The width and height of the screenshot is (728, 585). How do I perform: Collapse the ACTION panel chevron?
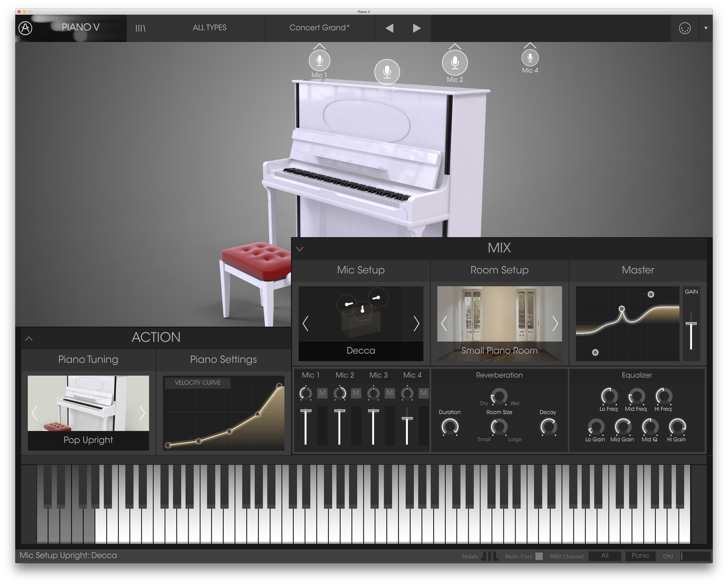tap(29, 338)
